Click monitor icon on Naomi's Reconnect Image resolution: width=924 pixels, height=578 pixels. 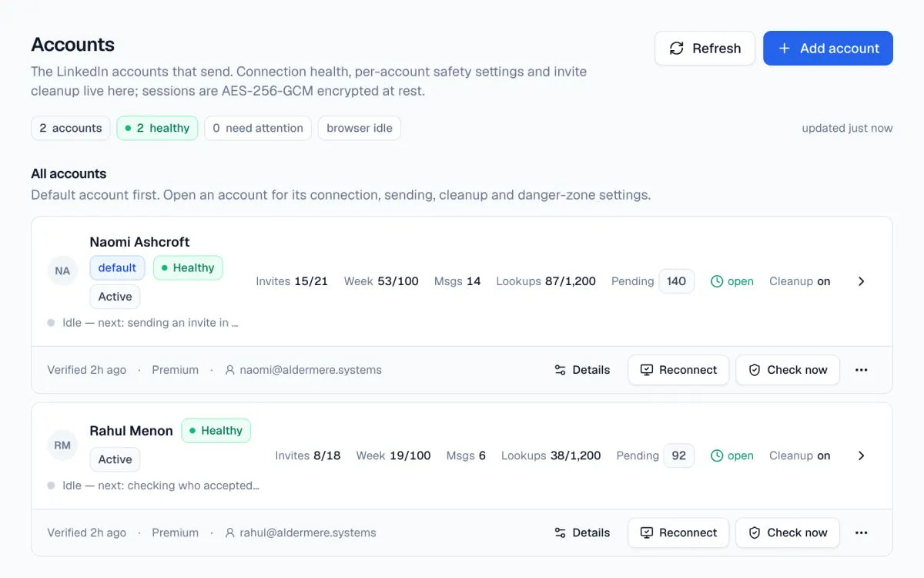[647, 370]
